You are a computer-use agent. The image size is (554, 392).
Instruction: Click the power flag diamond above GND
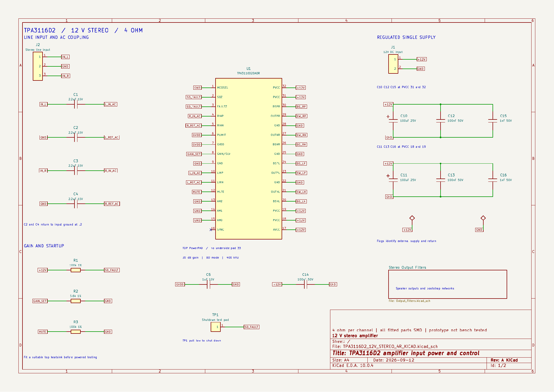(x=483, y=218)
